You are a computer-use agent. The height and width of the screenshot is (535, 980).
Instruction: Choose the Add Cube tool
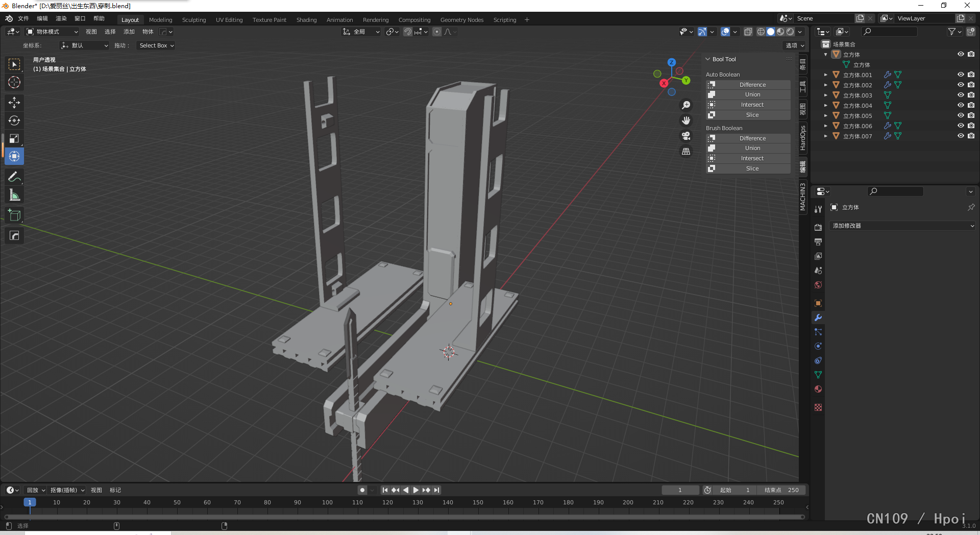pos(14,215)
